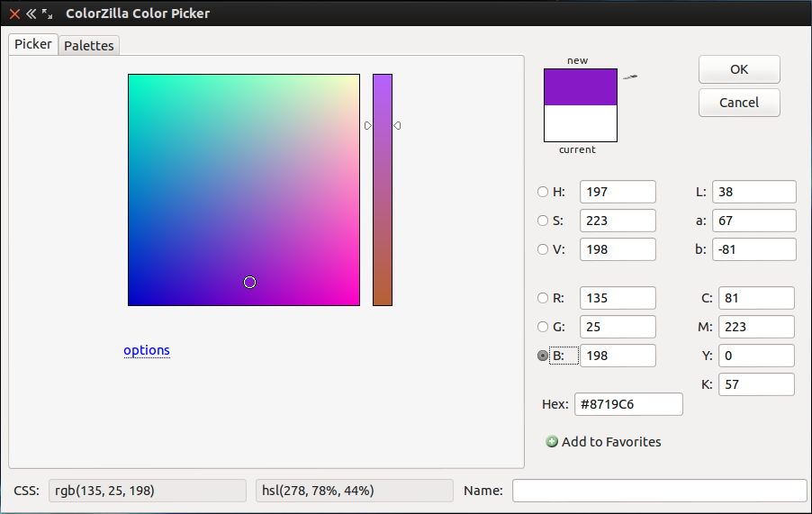Select the G radio button
This screenshot has width=812, height=514.
[542, 327]
